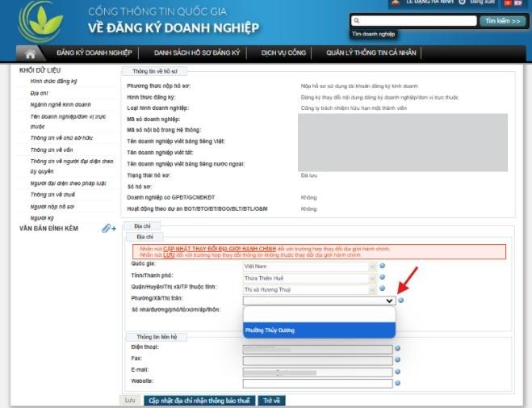Click the Vietnamese flag language icon

click(507, 3)
